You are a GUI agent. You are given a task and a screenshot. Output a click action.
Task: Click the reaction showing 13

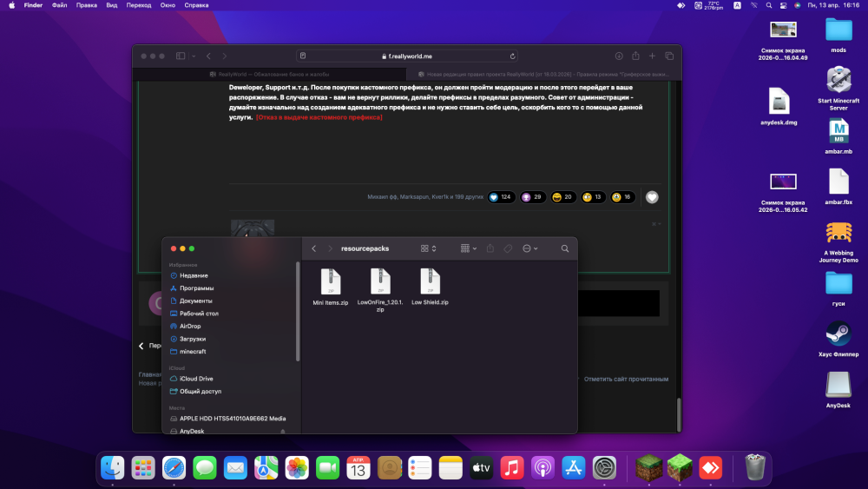click(x=592, y=197)
